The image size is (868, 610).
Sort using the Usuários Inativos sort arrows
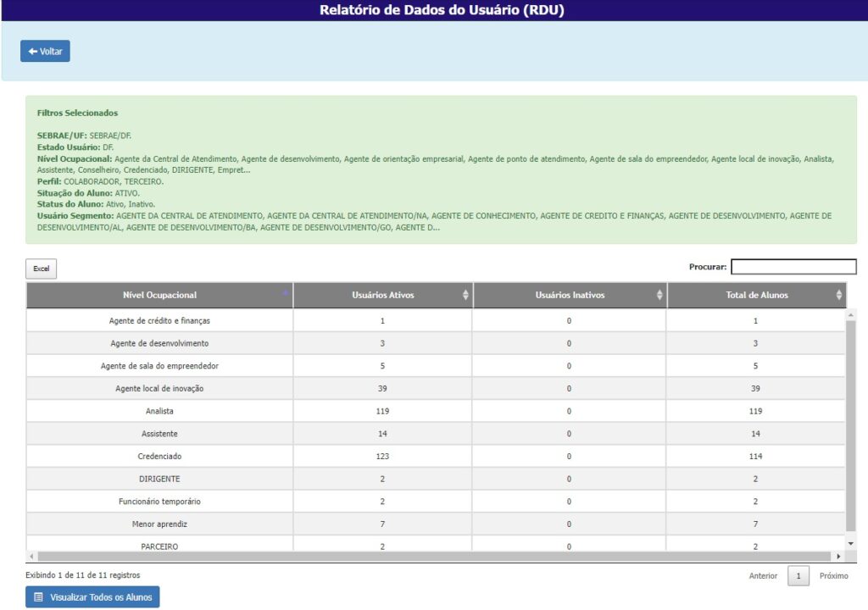[659, 295]
